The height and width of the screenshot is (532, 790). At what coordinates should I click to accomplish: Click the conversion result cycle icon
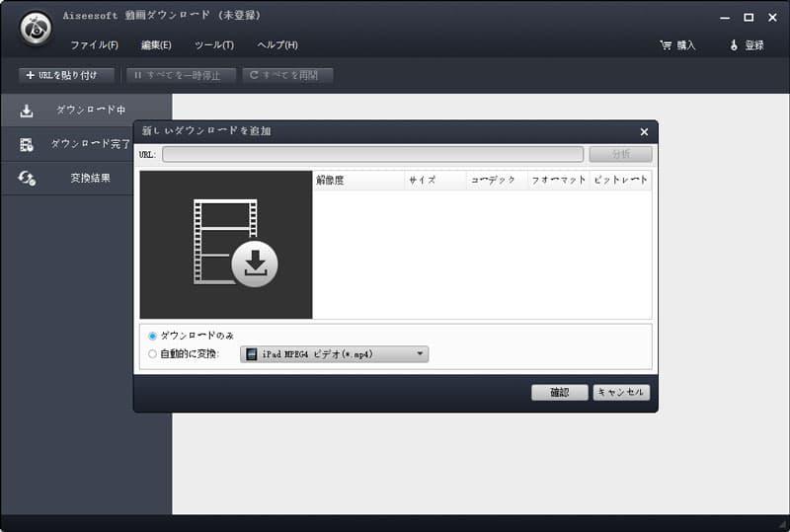click(x=27, y=179)
